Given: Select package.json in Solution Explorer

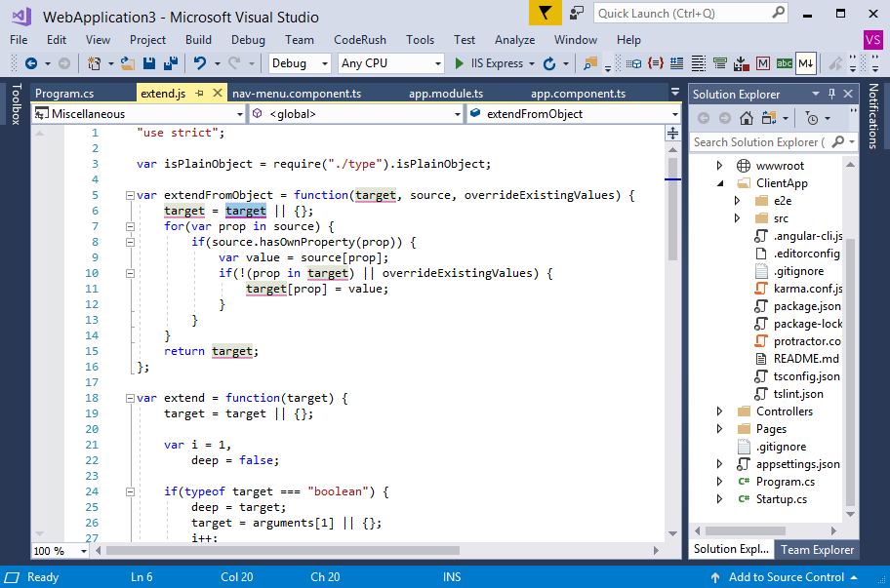Looking at the screenshot, I should pos(793,305).
